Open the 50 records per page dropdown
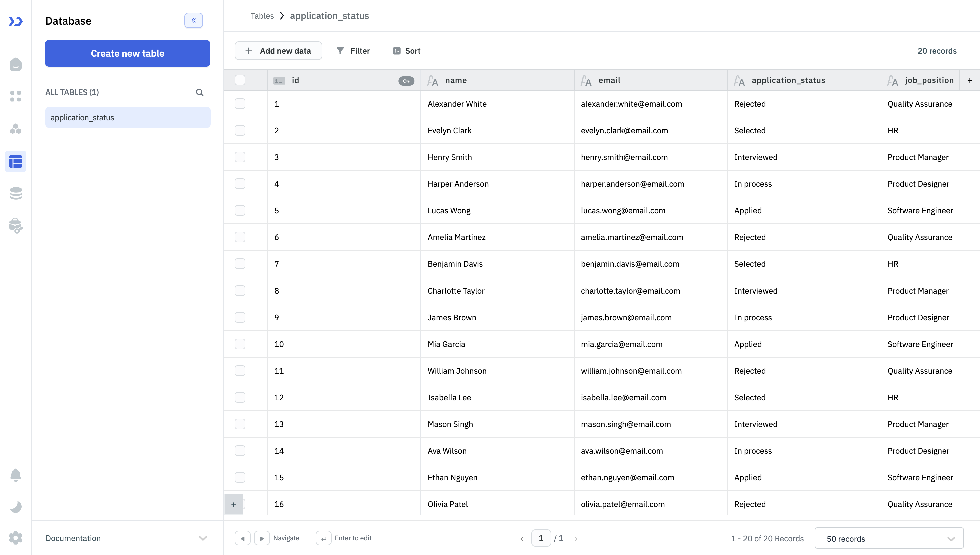Viewport: 980px width, 555px height. [889, 538]
